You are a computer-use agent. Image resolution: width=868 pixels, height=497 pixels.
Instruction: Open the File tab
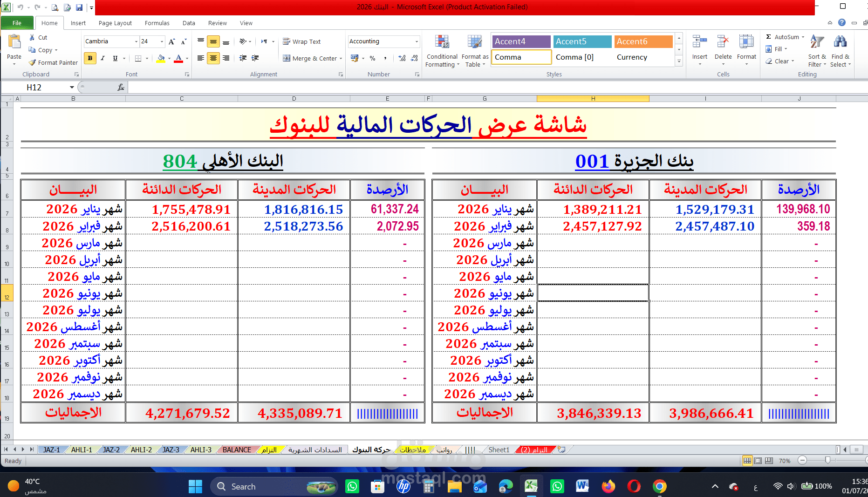point(17,23)
